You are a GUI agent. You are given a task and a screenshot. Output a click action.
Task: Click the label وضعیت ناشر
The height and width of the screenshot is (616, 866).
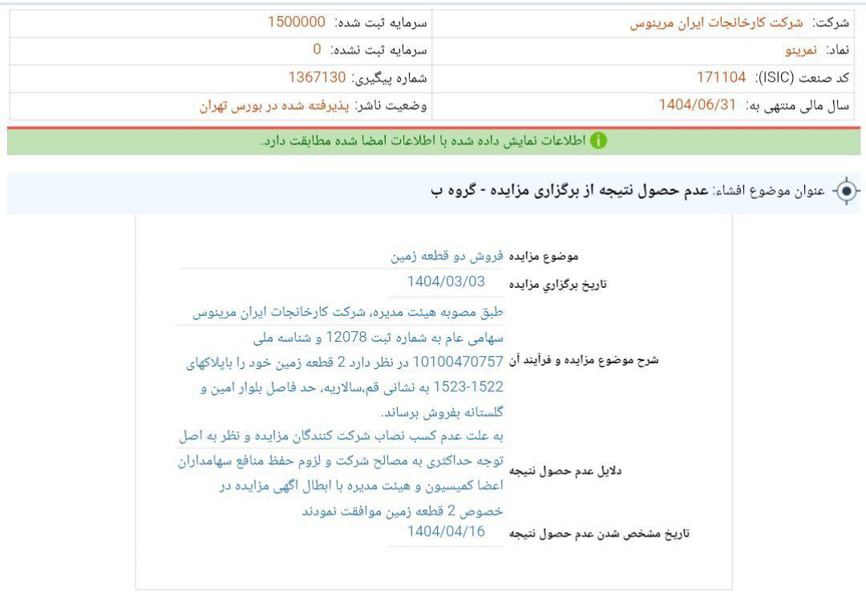click(391, 106)
